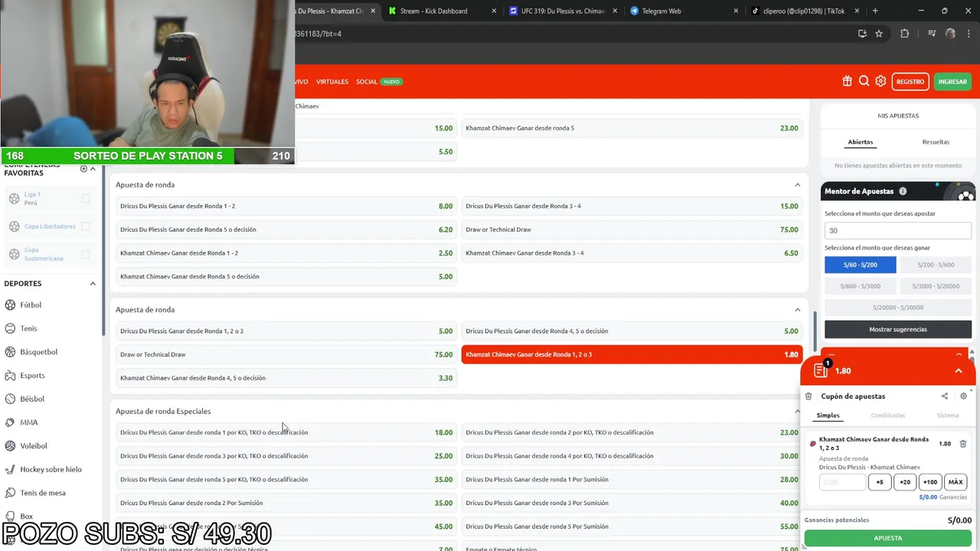
Task: Collapse the Apuesta de ronda Especiales section
Action: click(797, 411)
